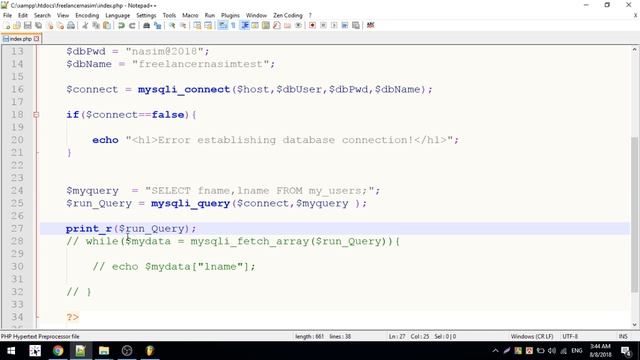
Task: Start macro recording with the red icon
Action: (x=312, y=25)
